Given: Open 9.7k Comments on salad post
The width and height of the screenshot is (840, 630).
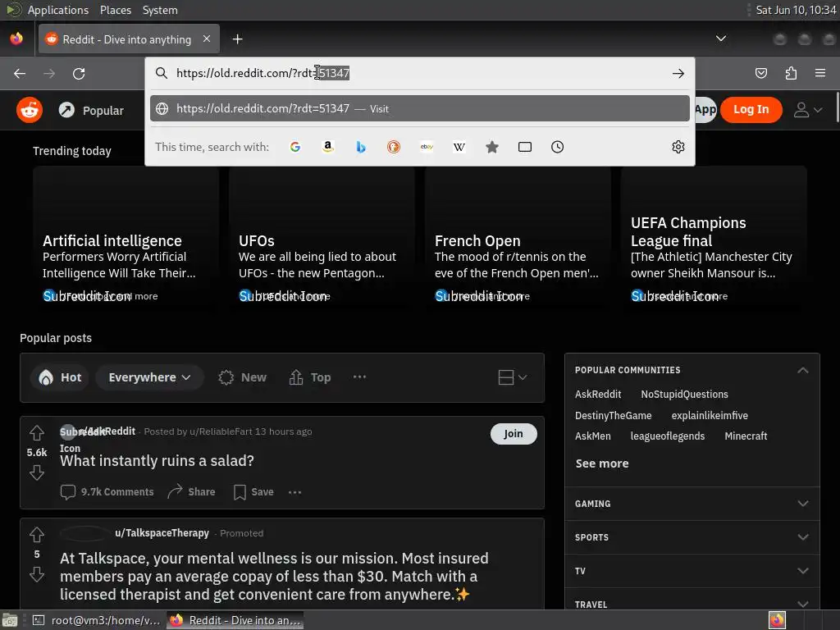Looking at the screenshot, I should pyautogui.click(x=107, y=492).
